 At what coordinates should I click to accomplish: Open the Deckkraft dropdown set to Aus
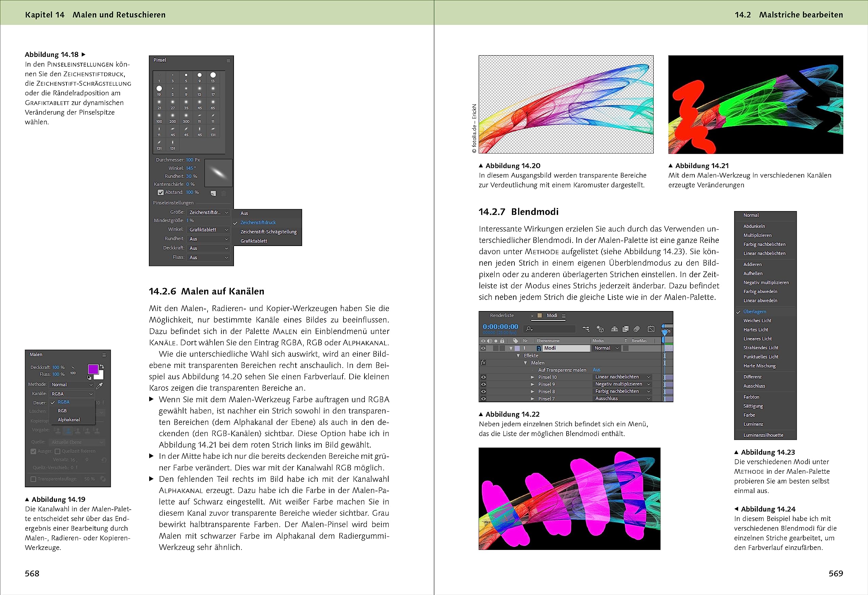pyautogui.click(x=209, y=248)
